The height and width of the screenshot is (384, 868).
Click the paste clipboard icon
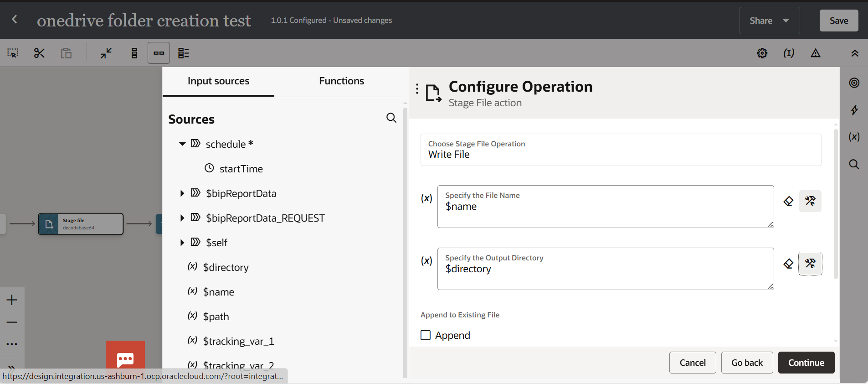(66, 53)
